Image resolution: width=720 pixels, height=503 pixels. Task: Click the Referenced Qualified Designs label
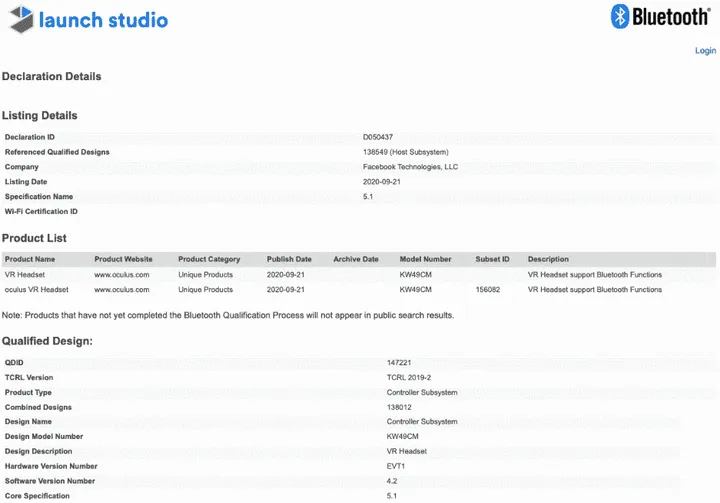tap(57, 152)
